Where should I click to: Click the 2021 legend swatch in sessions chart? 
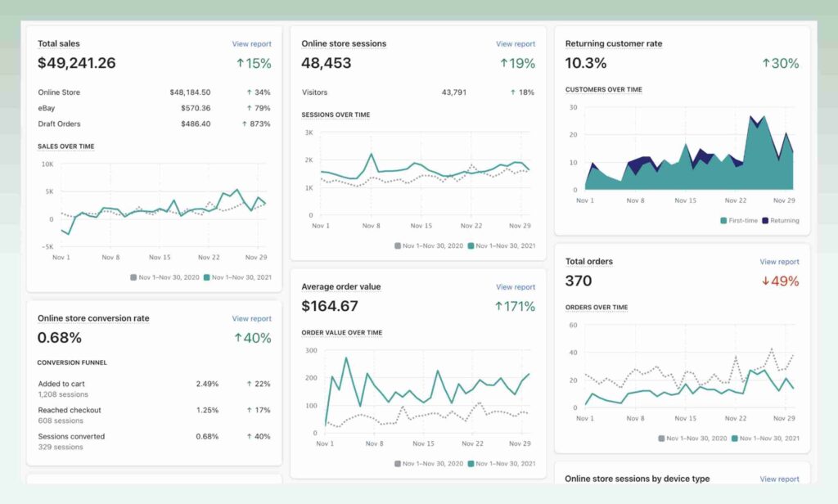tap(471, 245)
